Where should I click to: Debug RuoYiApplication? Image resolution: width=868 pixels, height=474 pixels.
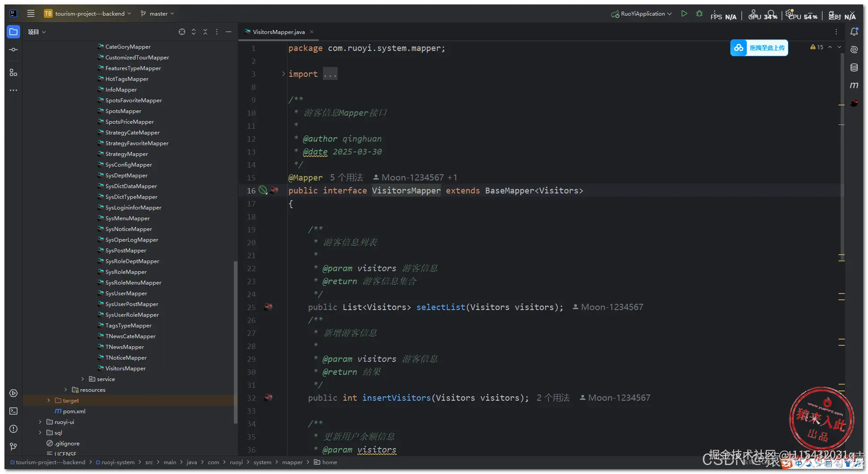(699, 13)
